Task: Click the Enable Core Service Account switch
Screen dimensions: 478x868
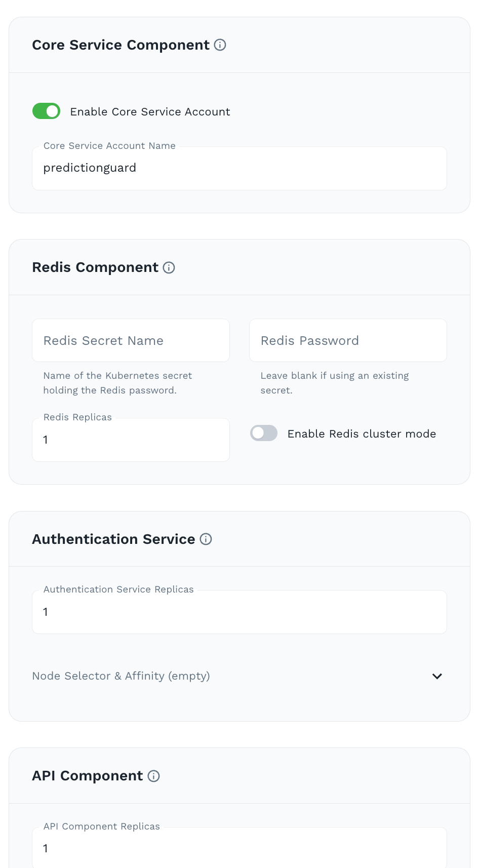Action: point(46,111)
